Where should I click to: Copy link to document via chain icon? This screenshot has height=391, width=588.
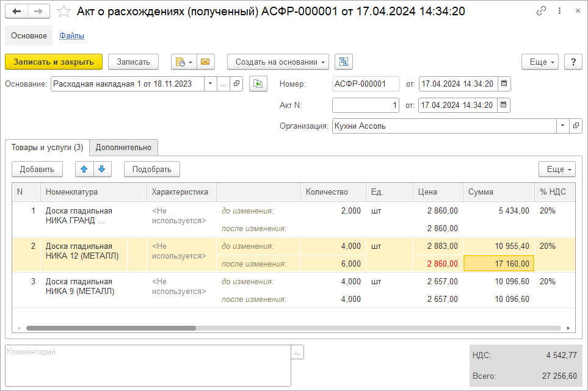541,11
